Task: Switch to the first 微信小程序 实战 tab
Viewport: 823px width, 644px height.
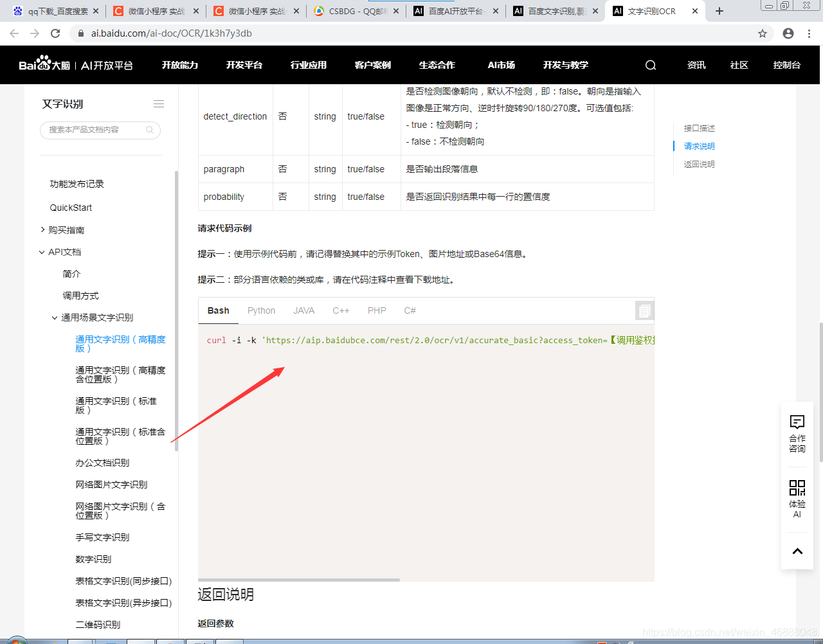Action: coord(156,11)
